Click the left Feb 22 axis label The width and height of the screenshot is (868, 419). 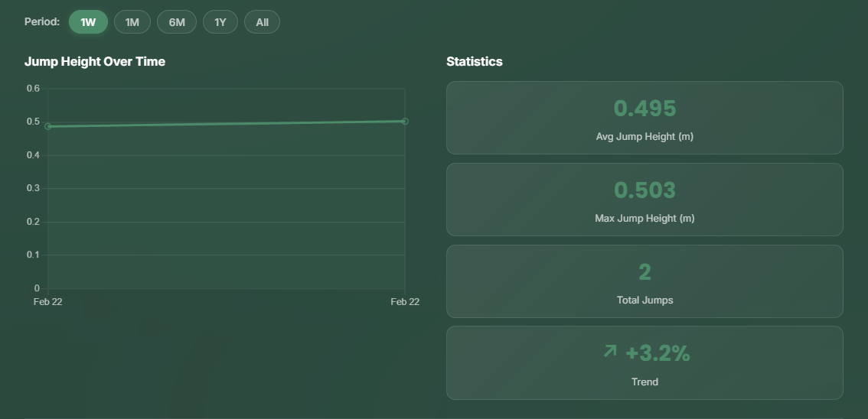point(47,302)
